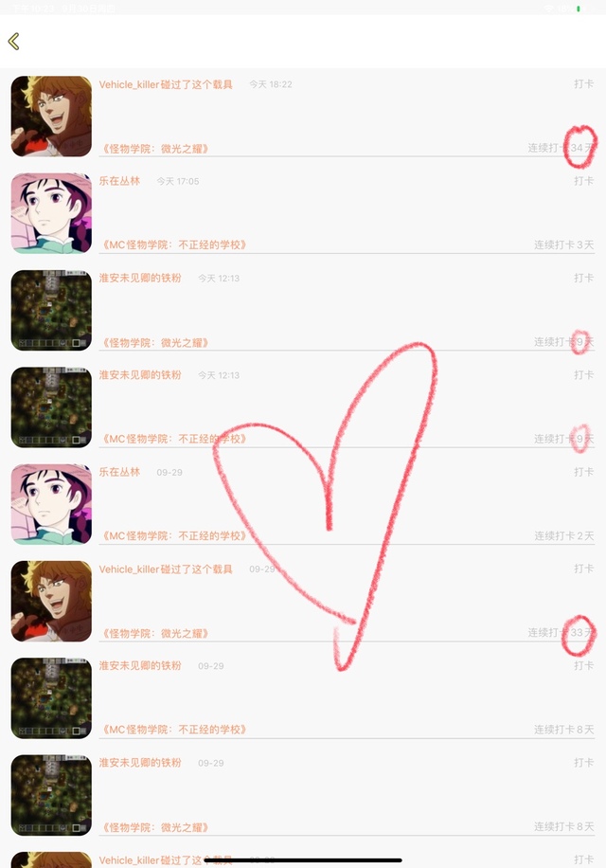This screenshot has width=606, height=868.
Task: Open Vehicle_killer's avatar on the 18:22 entry
Action: (x=51, y=117)
